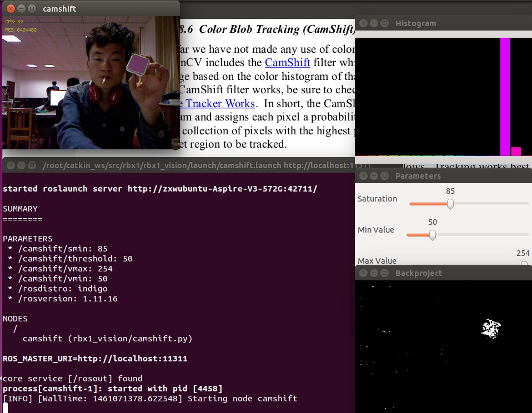Minimize the Backproject window
Image resolution: width=532 pixels, height=413 pixels.
374,273
